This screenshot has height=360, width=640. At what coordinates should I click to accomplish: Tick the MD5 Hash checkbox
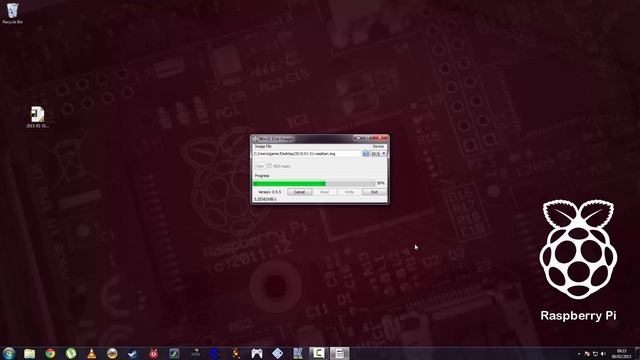[x=269, y=166]
